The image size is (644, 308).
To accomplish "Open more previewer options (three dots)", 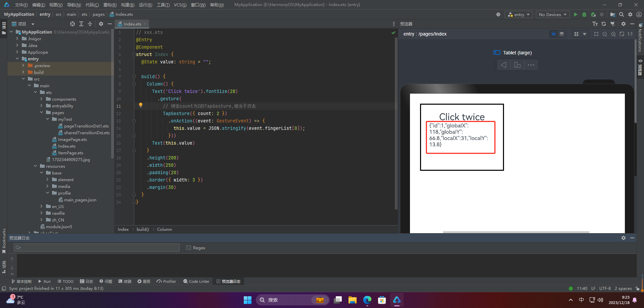I will coord(531,65).
